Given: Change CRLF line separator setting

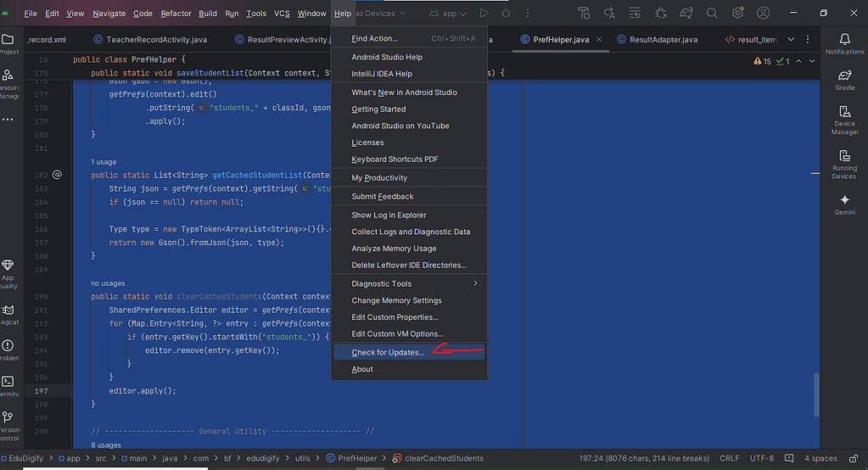Looking at the screenshot, I should tap(729, 458).
